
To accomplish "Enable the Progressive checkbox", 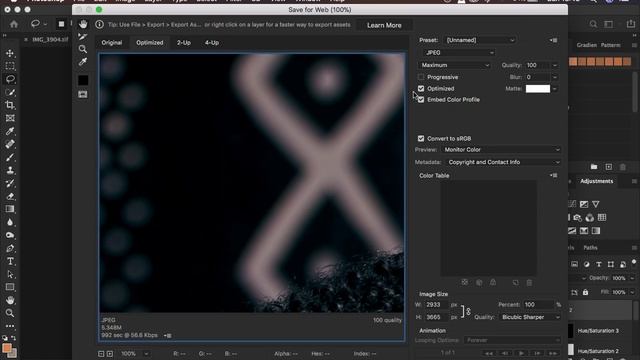I will 421,77.
